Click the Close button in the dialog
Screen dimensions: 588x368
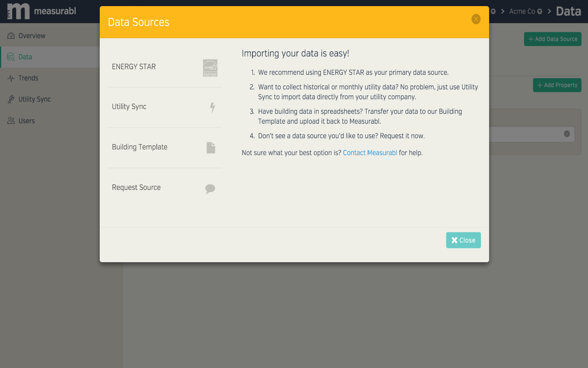[x=463, y=240]
